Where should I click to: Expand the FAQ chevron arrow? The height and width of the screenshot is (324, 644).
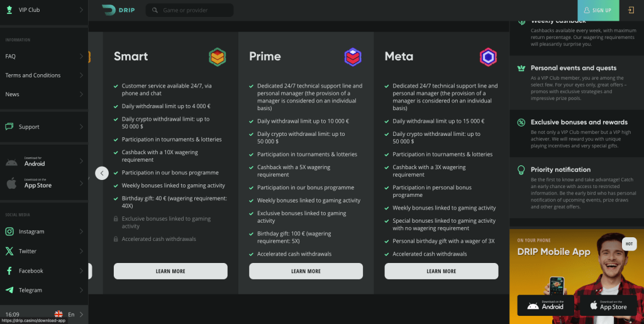82,57
